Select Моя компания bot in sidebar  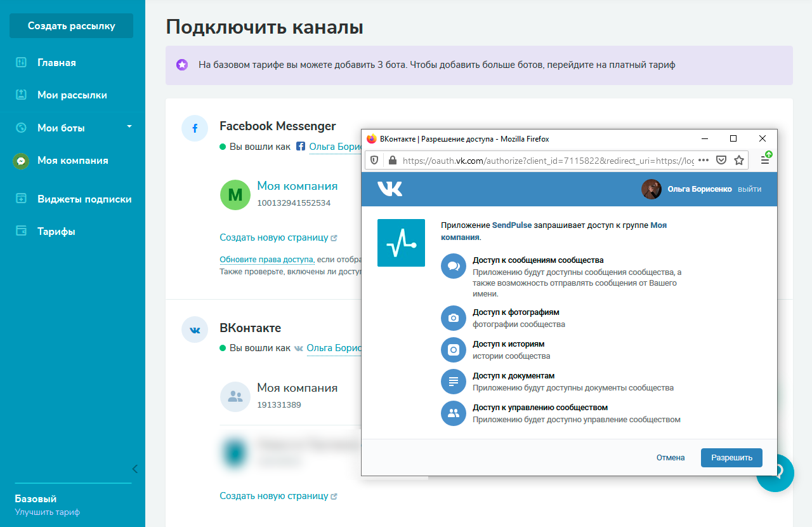pyautogui.click(x=72, y=161)
